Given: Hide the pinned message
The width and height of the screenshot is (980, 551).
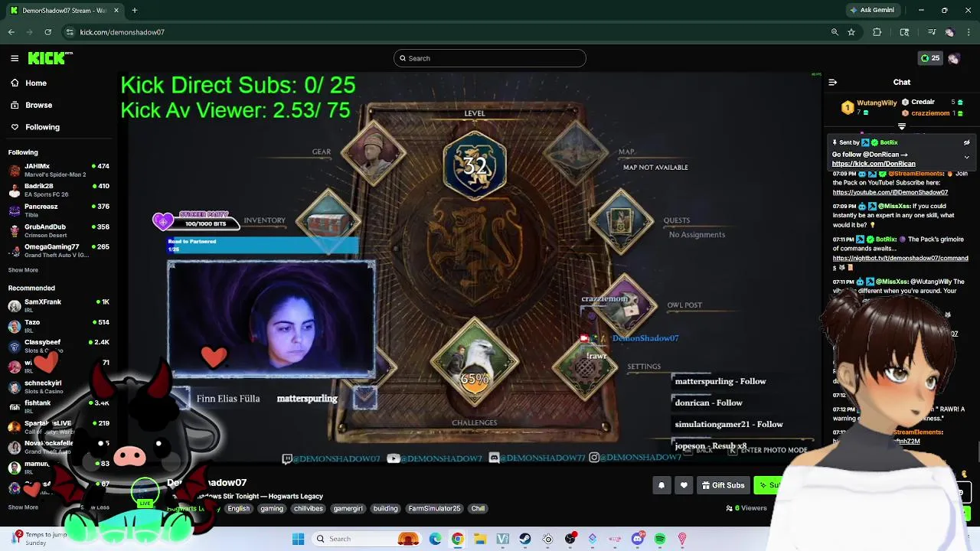Looking at the screenshot, I should 966,142.
